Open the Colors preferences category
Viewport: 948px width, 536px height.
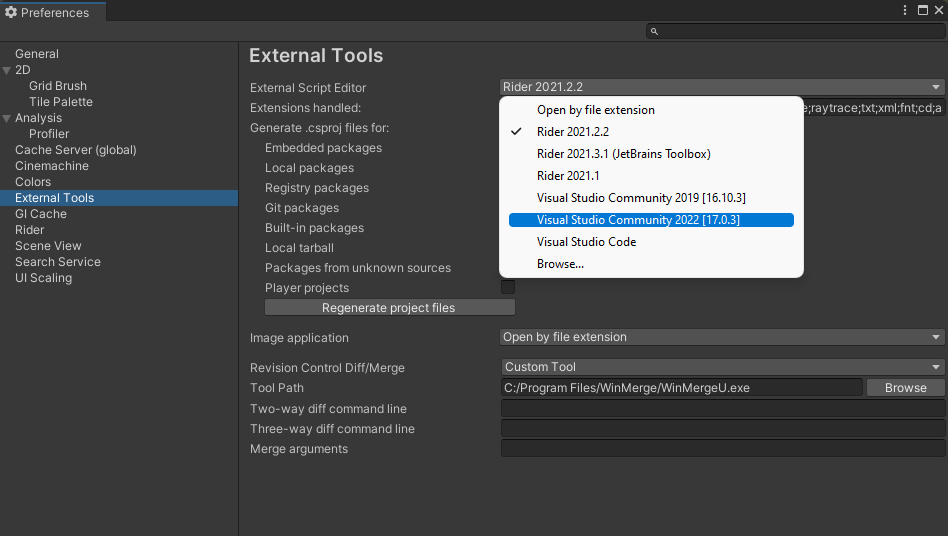(x=33, y=182)
